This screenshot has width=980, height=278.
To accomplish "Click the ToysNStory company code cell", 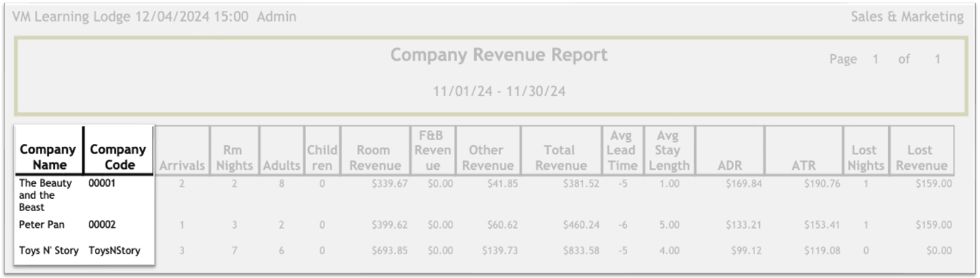I will coord(114,250).
